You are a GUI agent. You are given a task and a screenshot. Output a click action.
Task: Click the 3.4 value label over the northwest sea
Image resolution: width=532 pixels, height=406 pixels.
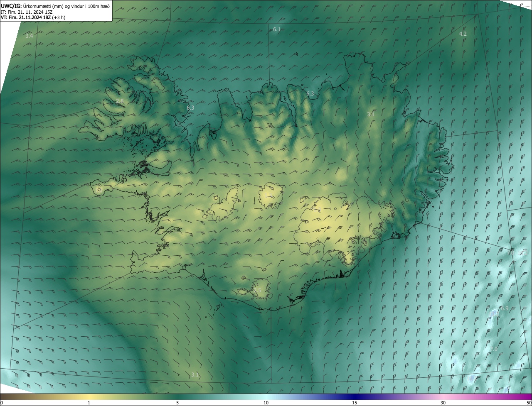coord(29,36)
